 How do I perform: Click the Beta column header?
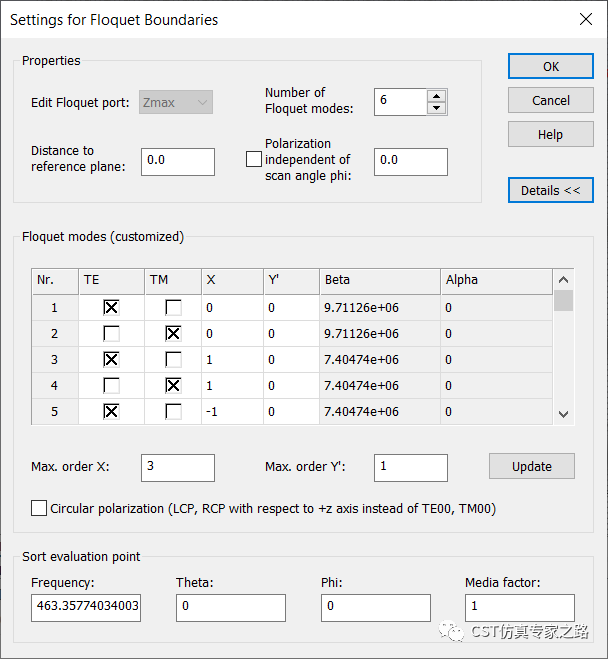(x=380, y=280)
